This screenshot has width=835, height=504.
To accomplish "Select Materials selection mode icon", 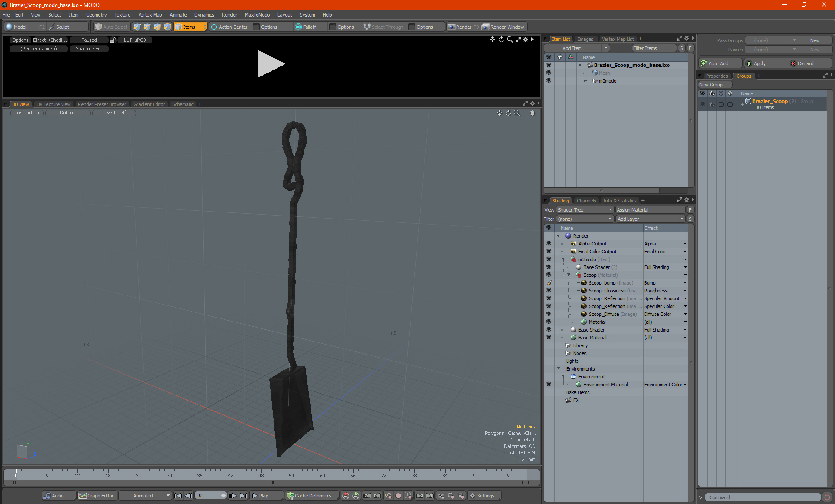I will pos(167,27).
